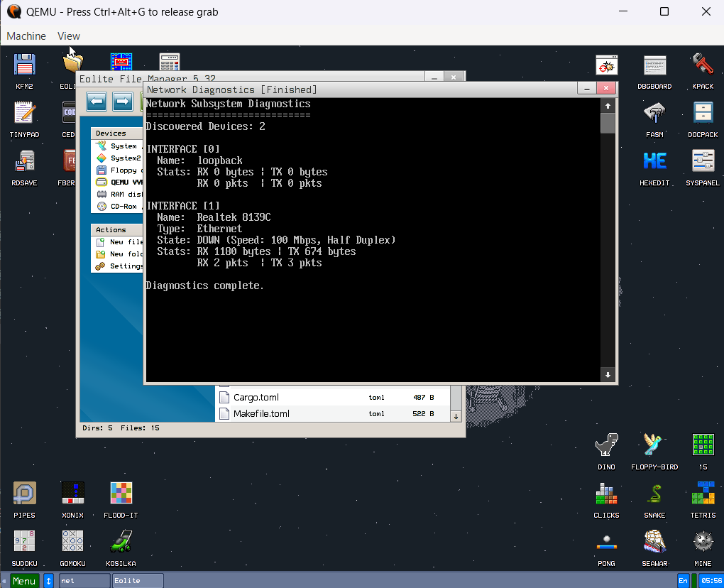Open the FASM assembler icon
Screen dimensions: 724x588
coord(654,114)
